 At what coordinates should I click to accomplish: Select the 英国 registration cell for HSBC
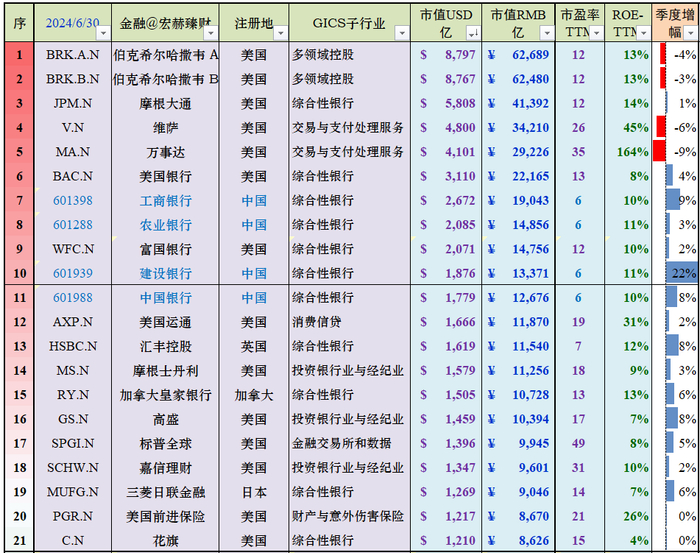coord(254,346)
